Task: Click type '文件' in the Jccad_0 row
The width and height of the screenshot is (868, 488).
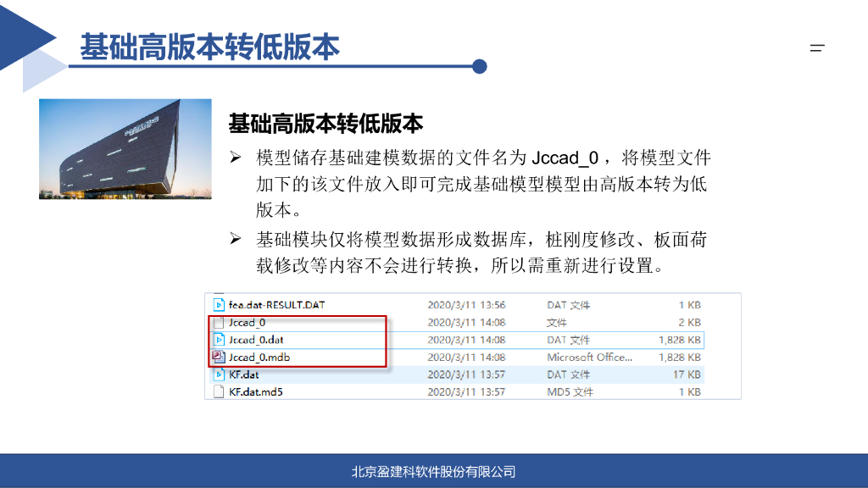Action: (556, 323)
